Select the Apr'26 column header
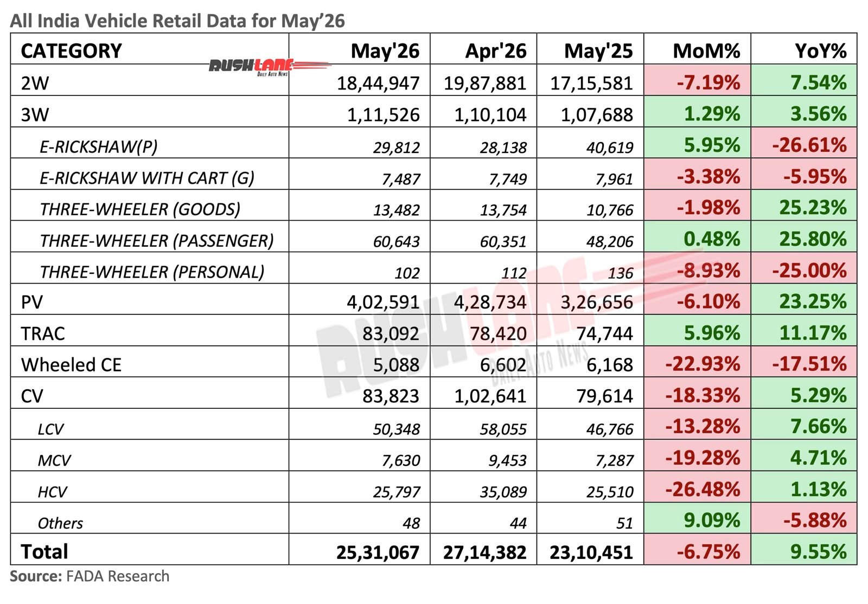This screenshot has height=604, width=868. [496, 51]
